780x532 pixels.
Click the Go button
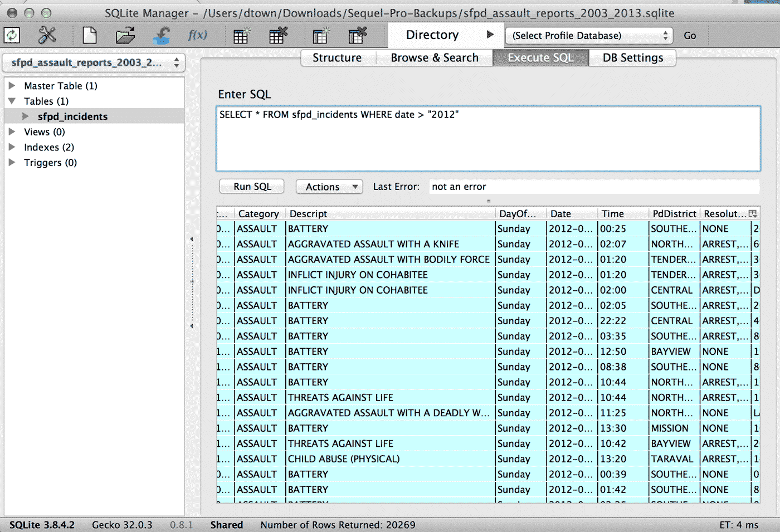690,36
